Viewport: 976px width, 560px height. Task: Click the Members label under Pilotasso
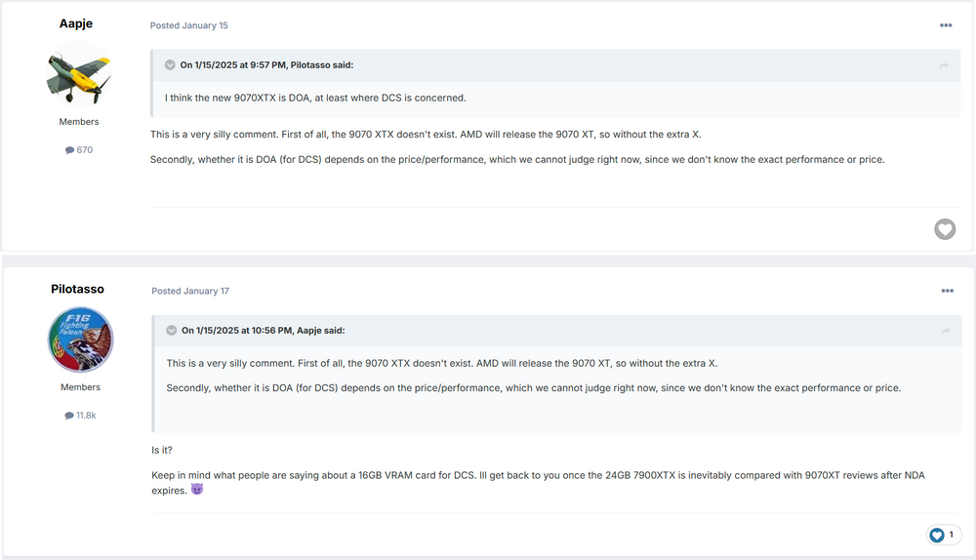click(79, 387)
